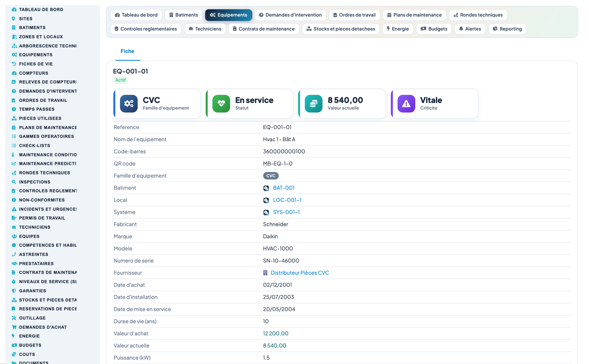Click the CVC famille badge
Viewport: 589px width, 364px height.
271,176
